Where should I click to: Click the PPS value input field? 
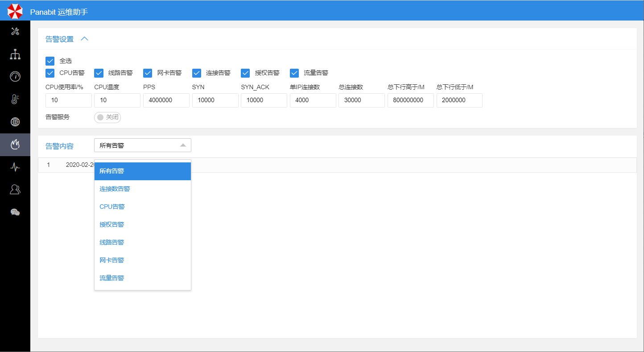[166, 100]
